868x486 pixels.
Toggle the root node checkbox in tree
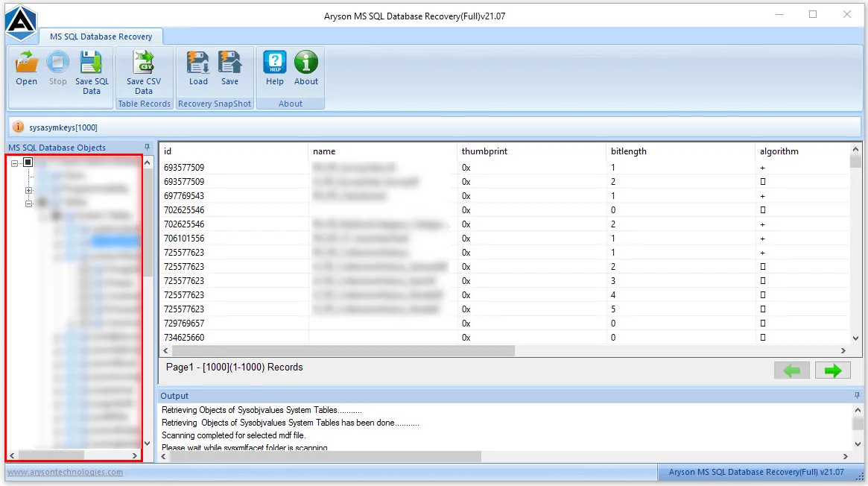28,162
